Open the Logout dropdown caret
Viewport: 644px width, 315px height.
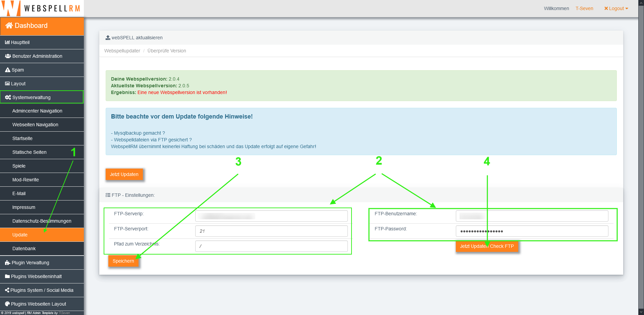627,9
